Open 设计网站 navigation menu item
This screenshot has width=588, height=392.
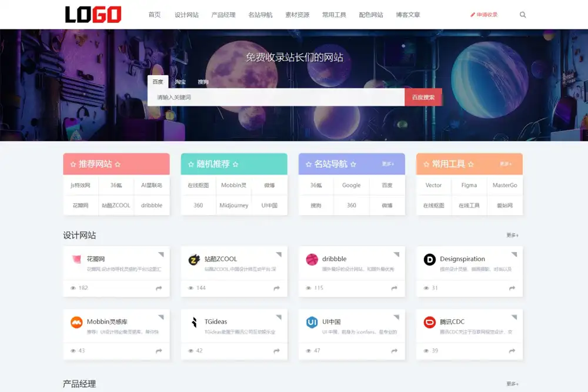click(187, 15)
